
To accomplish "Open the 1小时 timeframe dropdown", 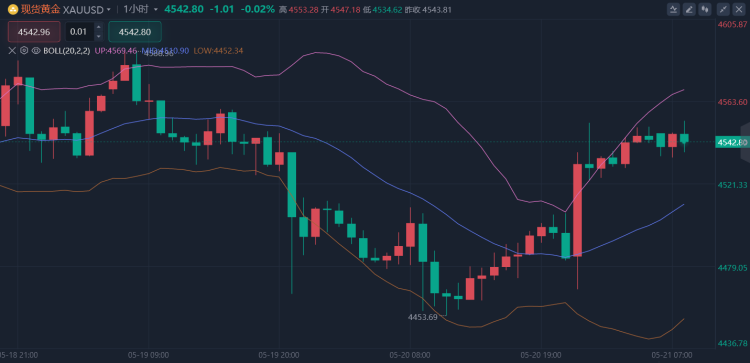I will tap(155, 10).
